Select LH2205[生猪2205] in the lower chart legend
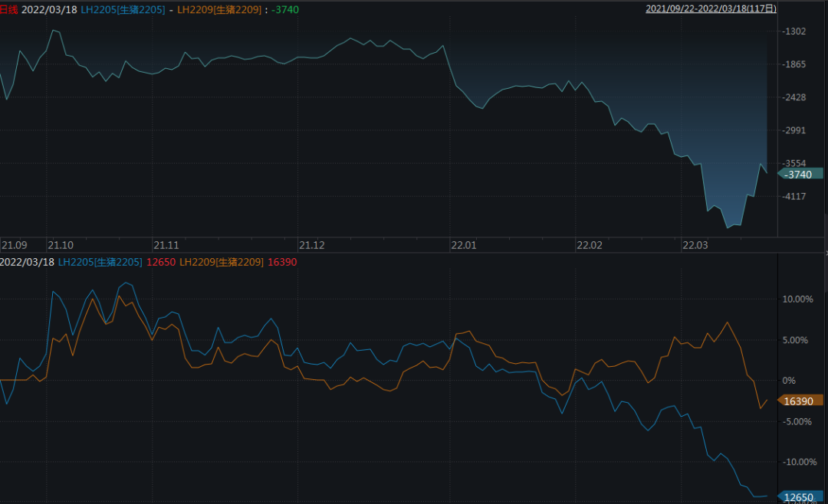The height and width of the screenshot is (504, 828). click(100, 262)
